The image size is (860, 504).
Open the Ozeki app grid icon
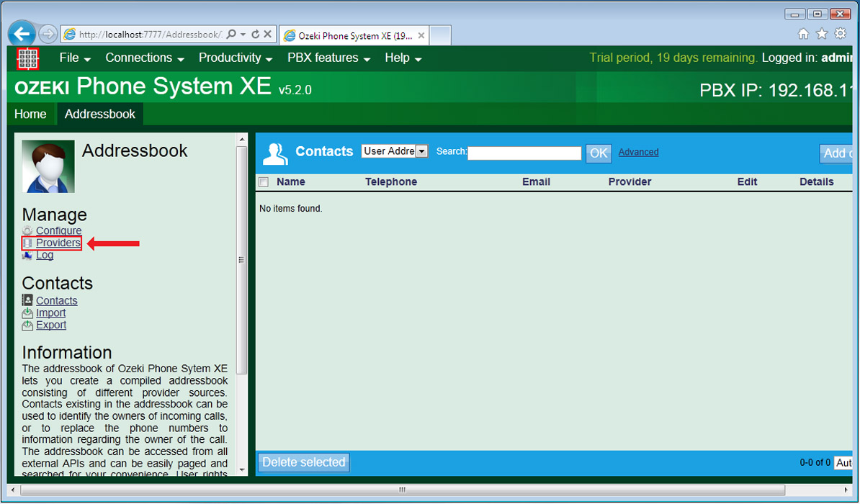tap(27, 58)
